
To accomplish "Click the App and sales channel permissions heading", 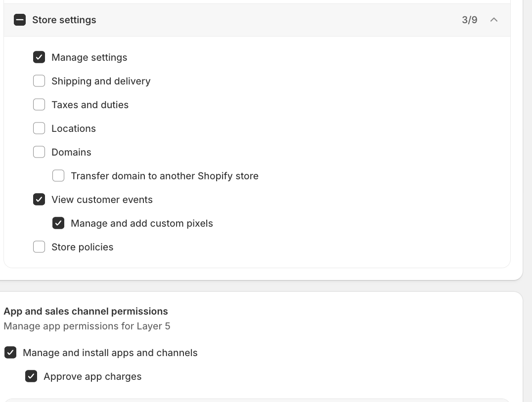I will pyautogui.click(x=86, y=311).
